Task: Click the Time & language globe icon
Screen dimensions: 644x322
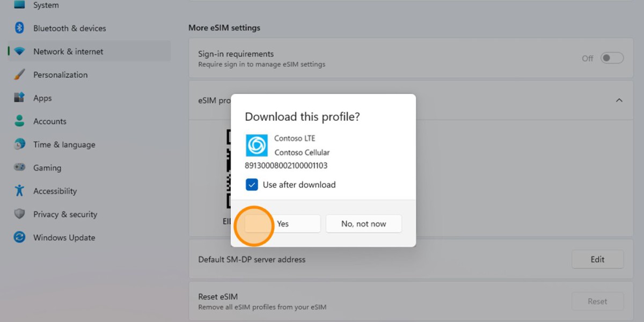Action: (x=20, y=144)
